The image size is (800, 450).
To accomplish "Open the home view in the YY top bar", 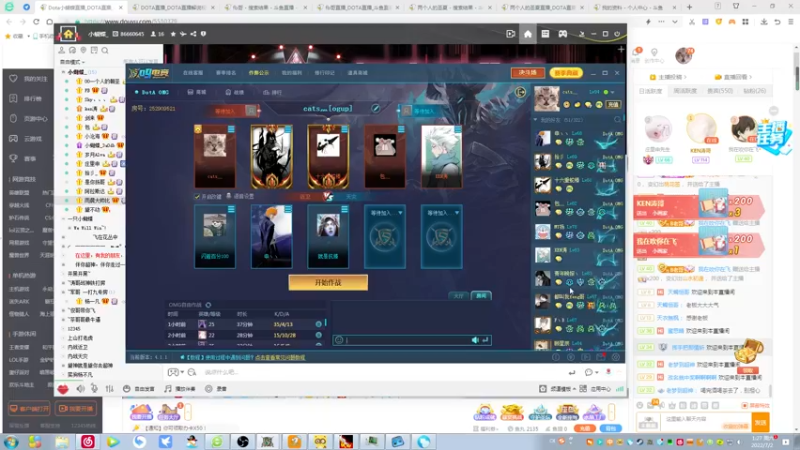I will (x=528, y=34).
